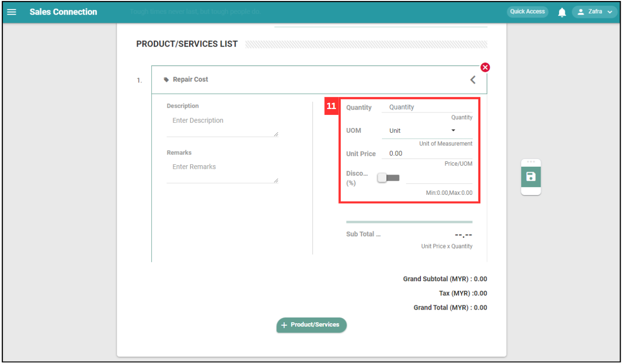Viewport: 622px width, 364px height.
Task: Click the Sales Connection title
Action: [64, 12]
